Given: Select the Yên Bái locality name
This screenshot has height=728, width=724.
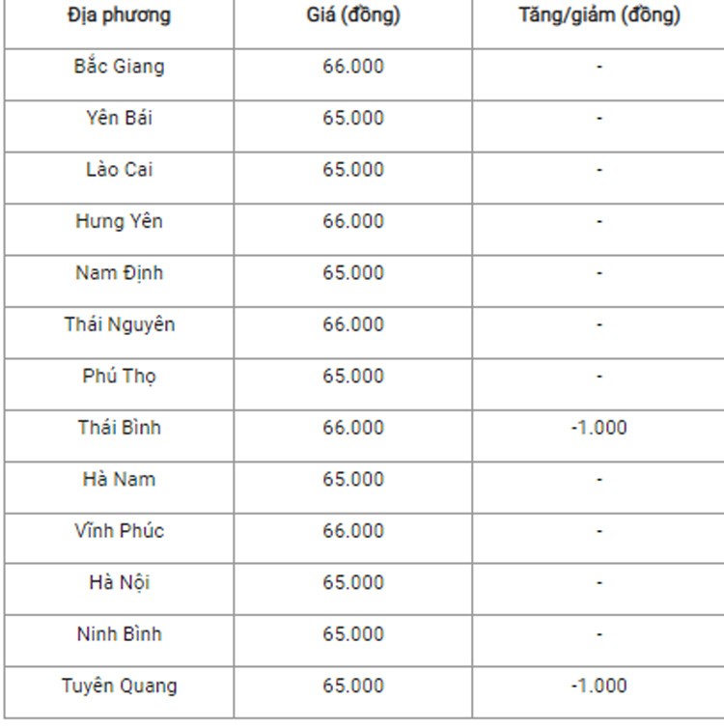Looking at the screenshot, I should click(x=119, y=118).
